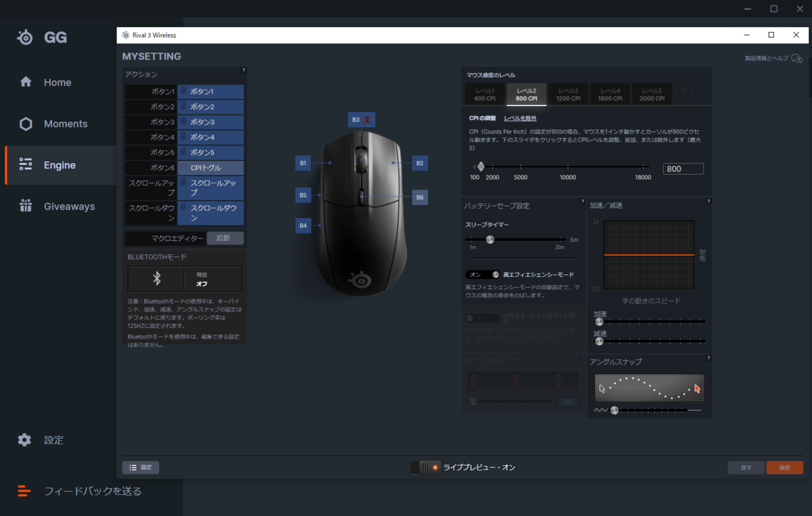This screenshot has height=516, width=812.
Task: Switch to レベル2 800 CPI tab
Action: pos(526,94)
